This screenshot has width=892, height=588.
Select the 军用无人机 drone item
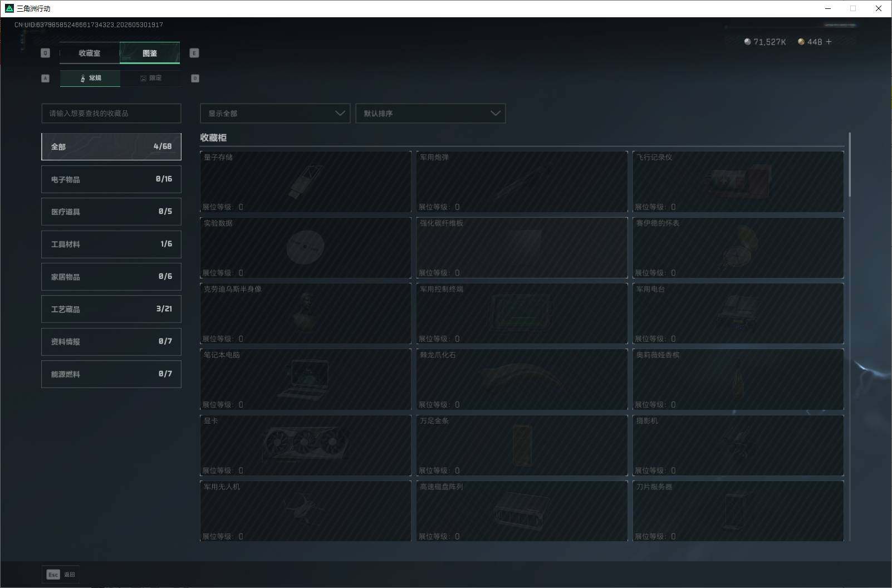point(305,511)
